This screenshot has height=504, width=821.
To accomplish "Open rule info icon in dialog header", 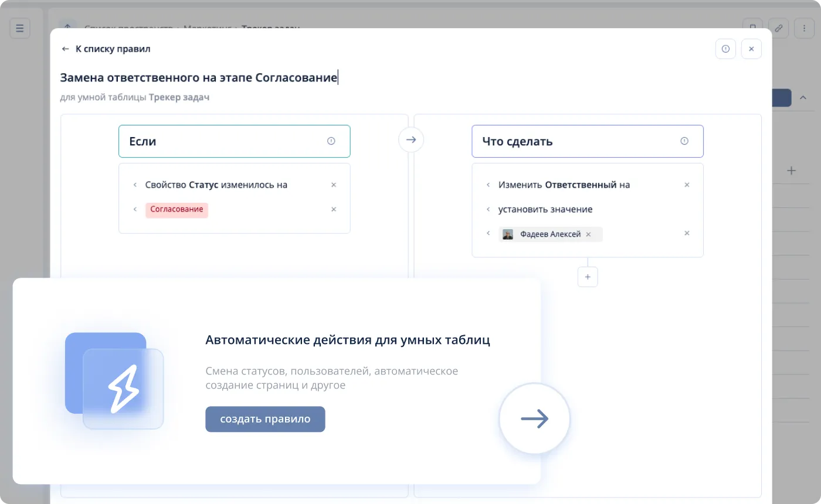I will [725, 49].
